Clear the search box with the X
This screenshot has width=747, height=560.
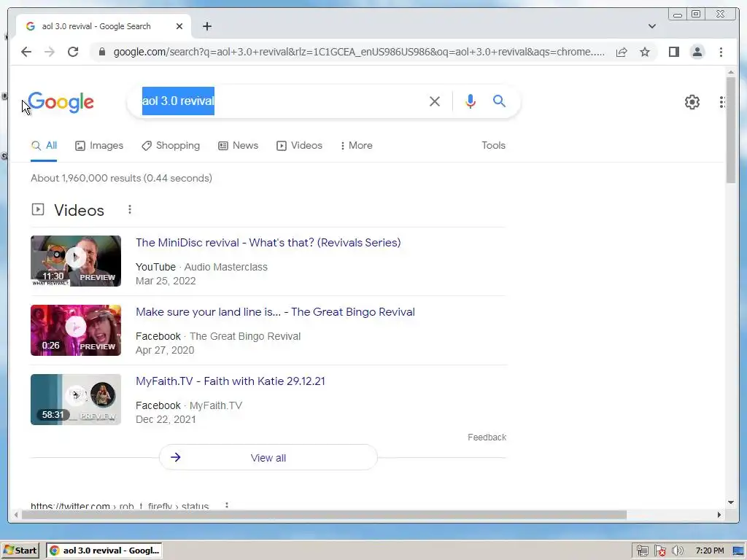click(x=435, y=101)
